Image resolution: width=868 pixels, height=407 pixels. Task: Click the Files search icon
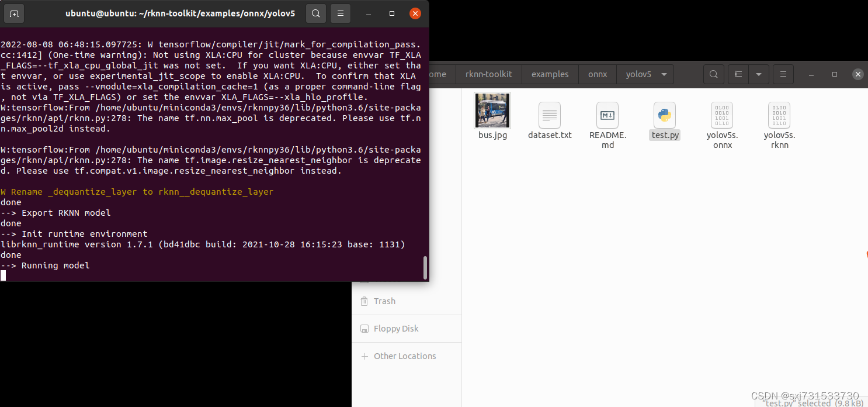713,74
